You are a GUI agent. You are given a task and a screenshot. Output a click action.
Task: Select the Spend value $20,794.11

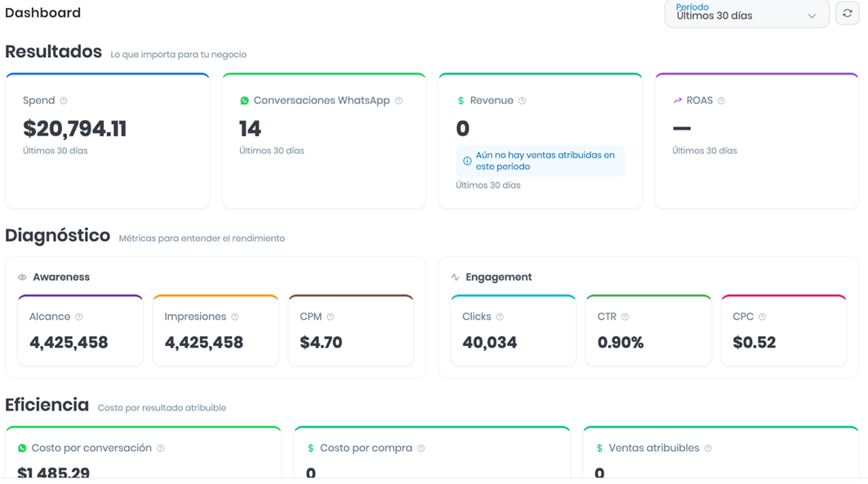point(75,129)
